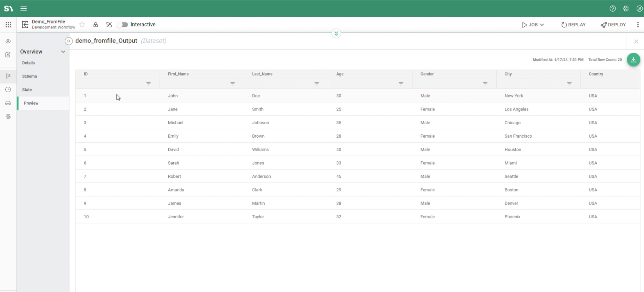
Task: Expand the top panel with double chevron
Action: 336,33
